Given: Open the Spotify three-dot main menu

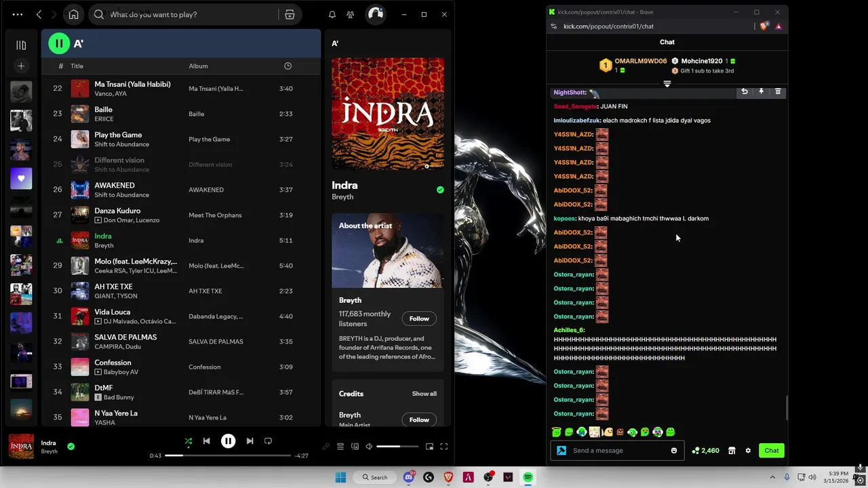Looking at the screenshot, I should tap(18, 14).
